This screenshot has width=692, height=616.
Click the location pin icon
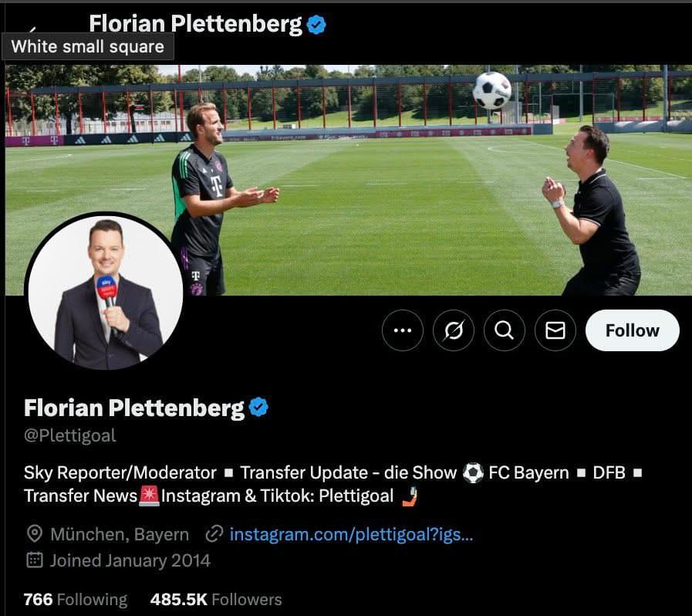[35, 534]
